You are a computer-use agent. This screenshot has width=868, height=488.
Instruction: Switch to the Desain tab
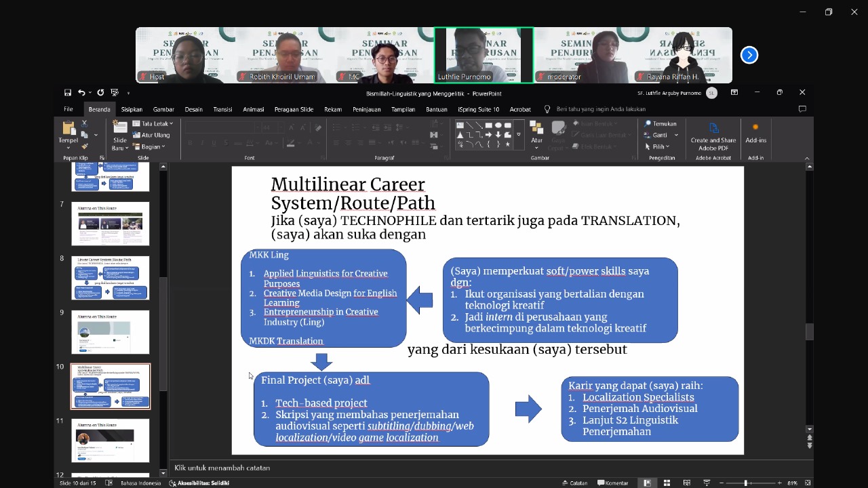point(194,109)
